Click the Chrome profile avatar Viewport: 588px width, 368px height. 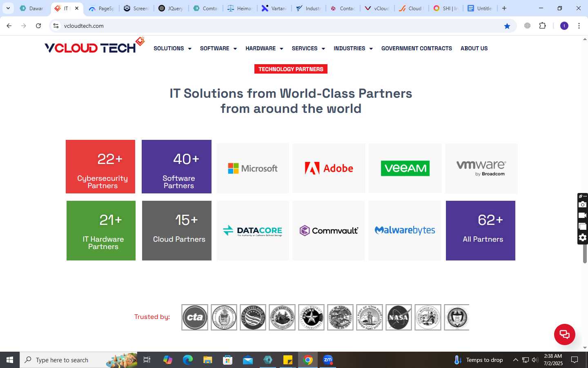click(564, 26)
